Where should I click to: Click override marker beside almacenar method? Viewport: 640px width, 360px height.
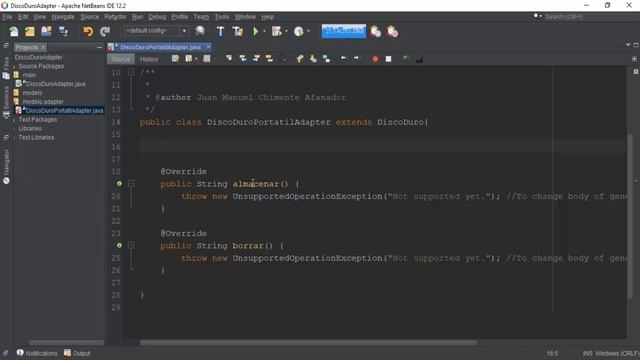click(119, 184)
